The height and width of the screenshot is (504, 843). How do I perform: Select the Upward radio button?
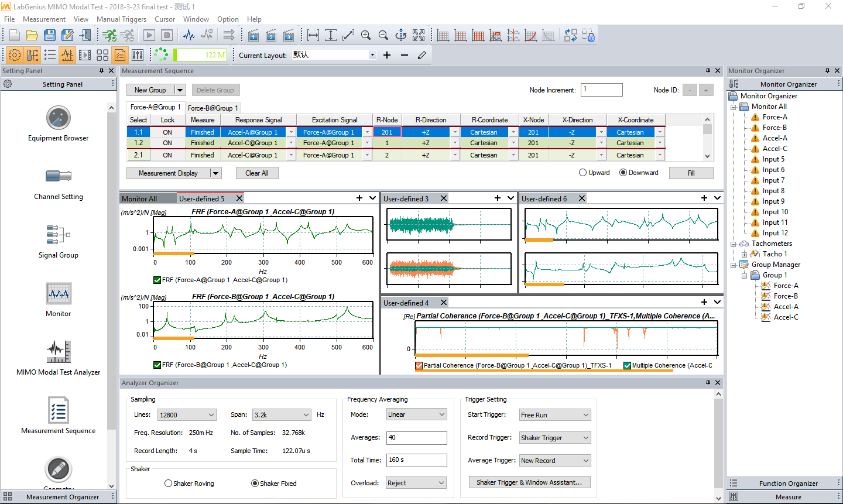pos(582,173)
